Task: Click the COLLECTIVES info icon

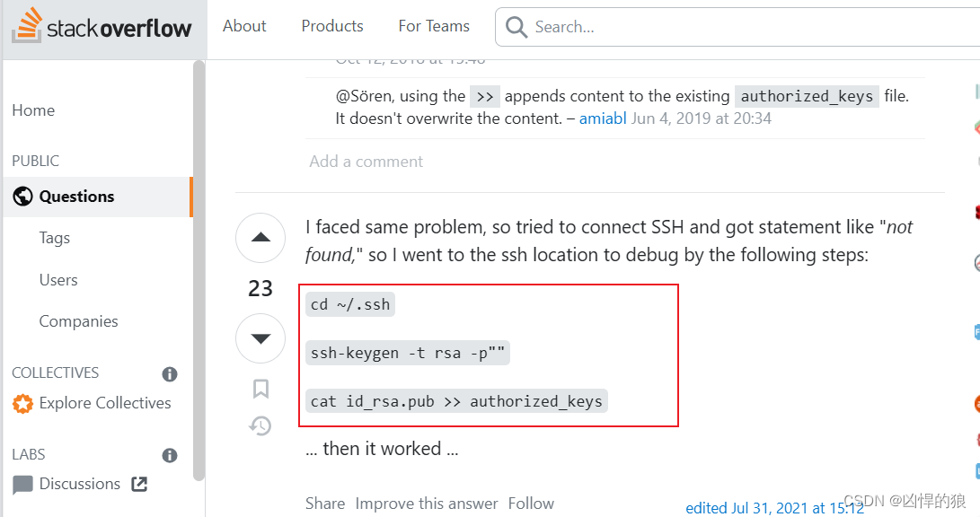Action: 169,373
